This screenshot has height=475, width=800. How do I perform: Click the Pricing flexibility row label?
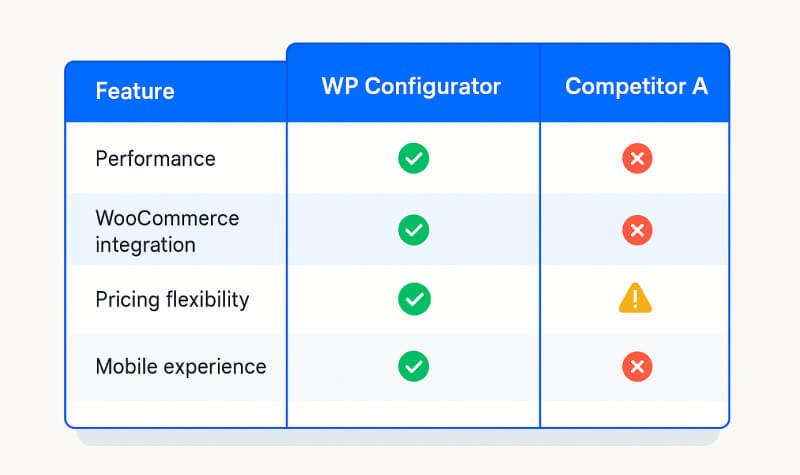pos(172,299)
